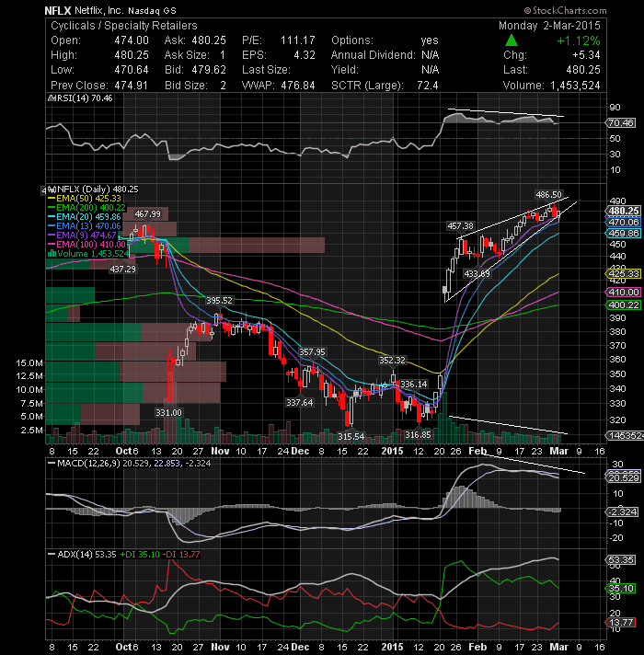The image size is (644, 655).
Task: Click the 70.46 RSI axis tag
Action: click(x=621, y=123)
